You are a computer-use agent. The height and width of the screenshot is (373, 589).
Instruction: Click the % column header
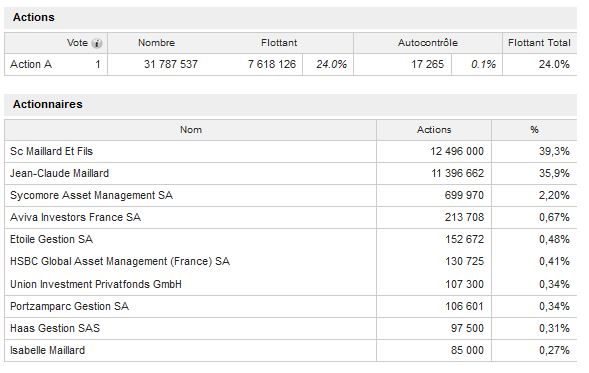point(534,130)
